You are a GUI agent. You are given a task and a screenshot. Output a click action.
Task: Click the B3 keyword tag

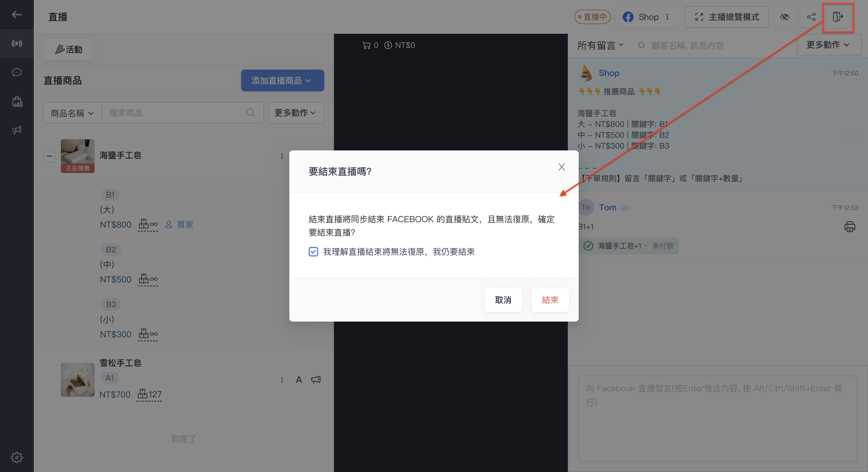(111, 304)
